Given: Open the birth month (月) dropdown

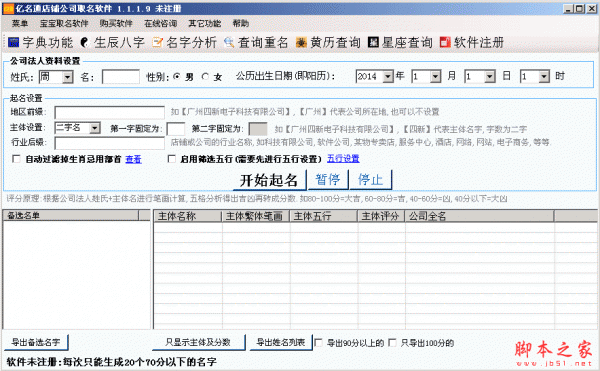Looking at the screenshot, I should pyautogui.click(x=435, y=76).
